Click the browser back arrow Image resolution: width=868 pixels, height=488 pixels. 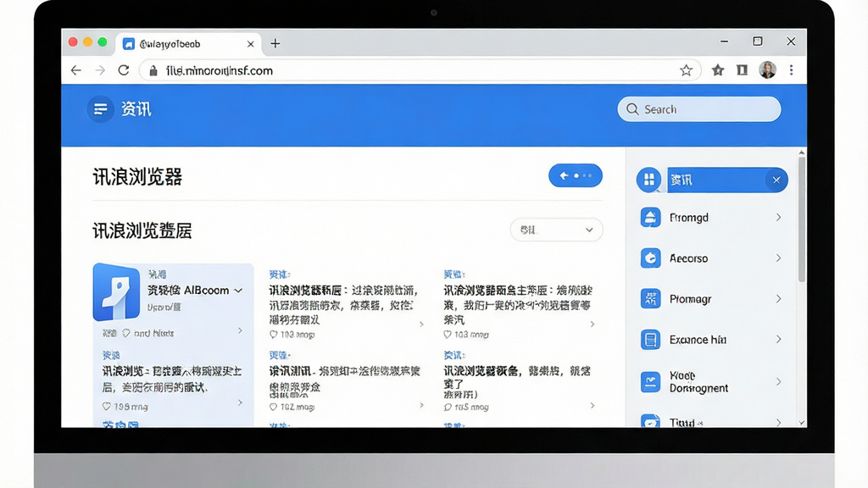75,70
